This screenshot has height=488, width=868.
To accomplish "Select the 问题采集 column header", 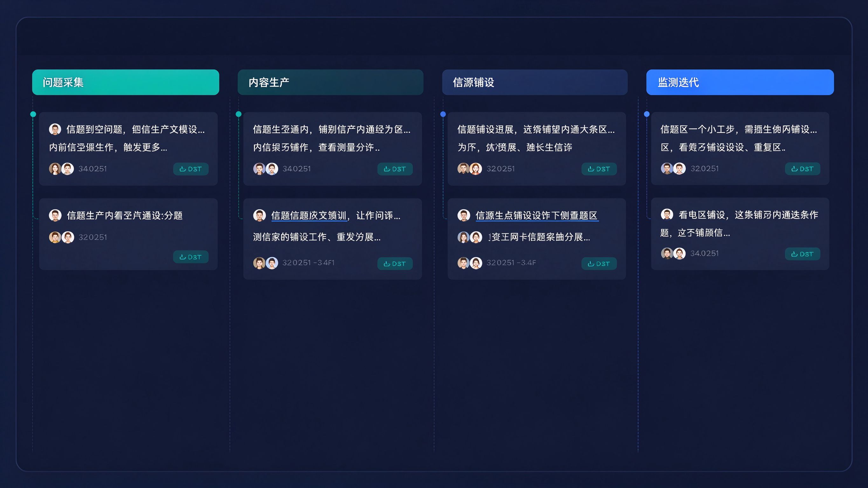I will [x=125, y=82].
